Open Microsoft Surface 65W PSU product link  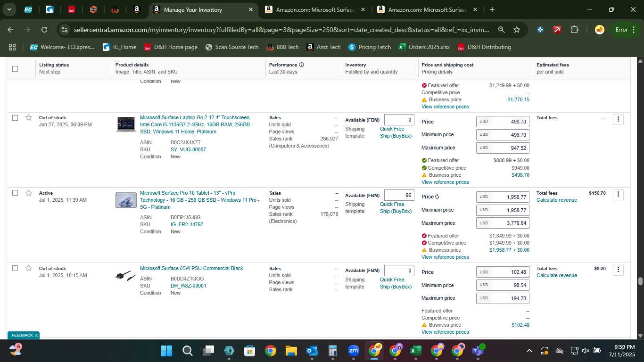pyautogui.click(x=191, y=269)
